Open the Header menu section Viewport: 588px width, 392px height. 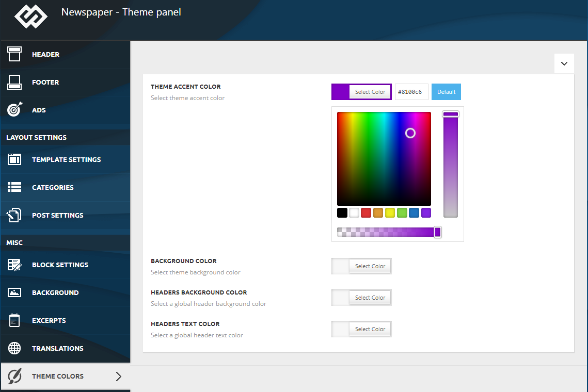pyautogui.click(x=65, y=54)
